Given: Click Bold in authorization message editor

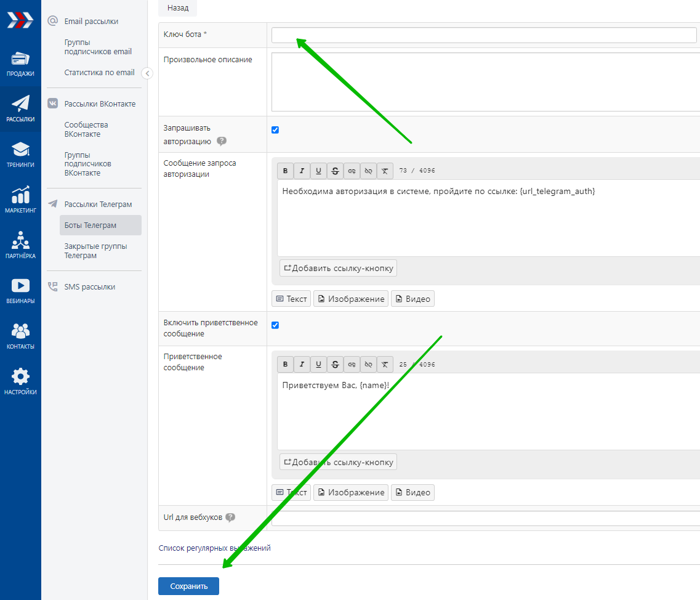Looking at the screenshot, I should [x=285, y=171].
